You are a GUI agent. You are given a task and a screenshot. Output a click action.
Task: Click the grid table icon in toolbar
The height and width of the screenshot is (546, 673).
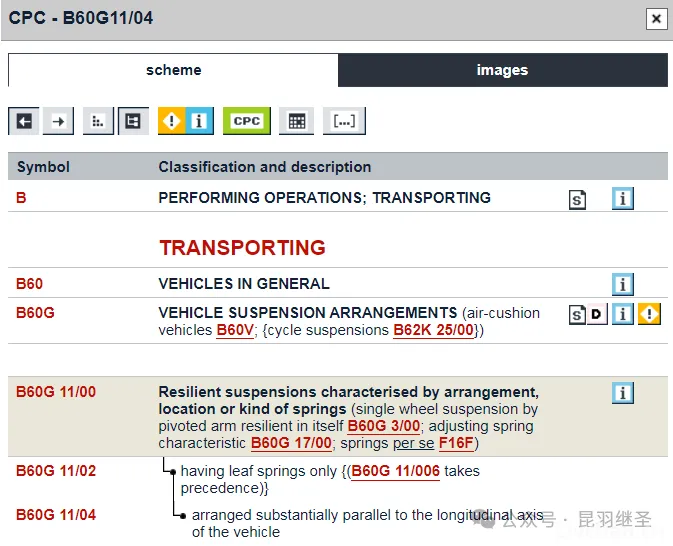click(x=296, y=121)
